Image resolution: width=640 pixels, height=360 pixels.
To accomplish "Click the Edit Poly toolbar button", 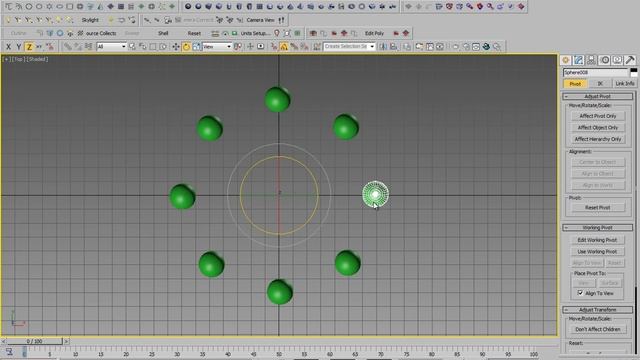I will pyautogui.click(x=374, y=33).
